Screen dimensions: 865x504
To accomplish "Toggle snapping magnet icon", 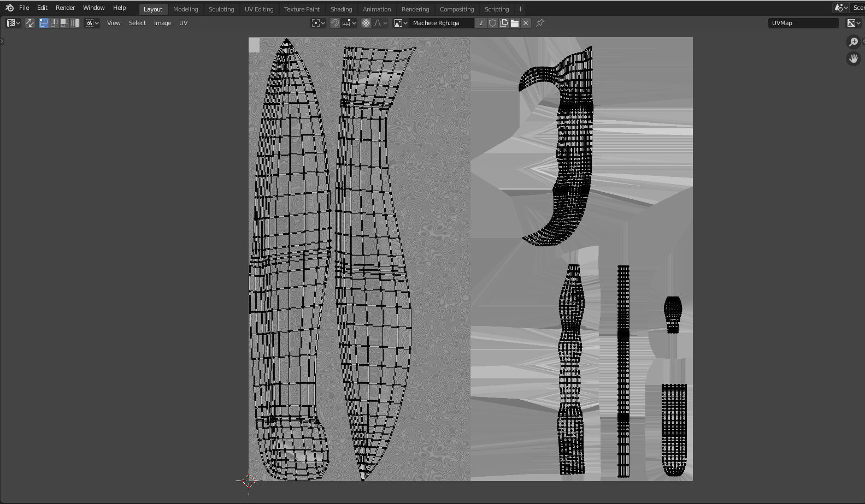I will pos(335,23).
